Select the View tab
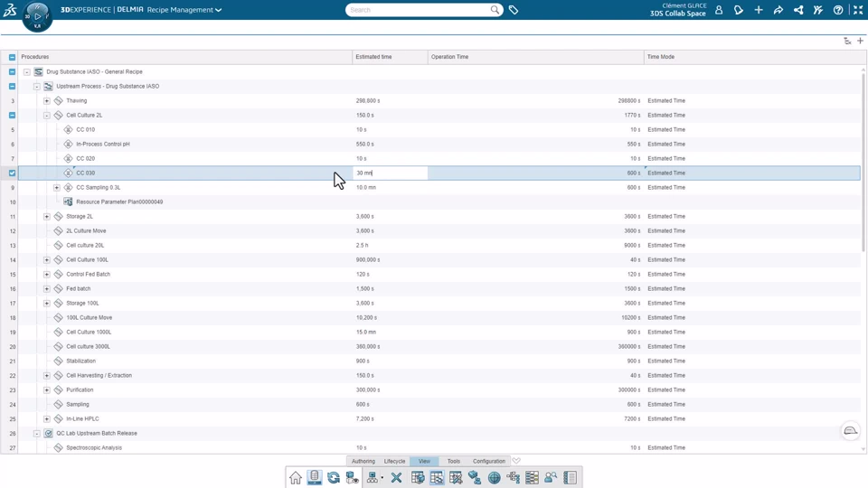868x488 pixels. pos(425,461)
